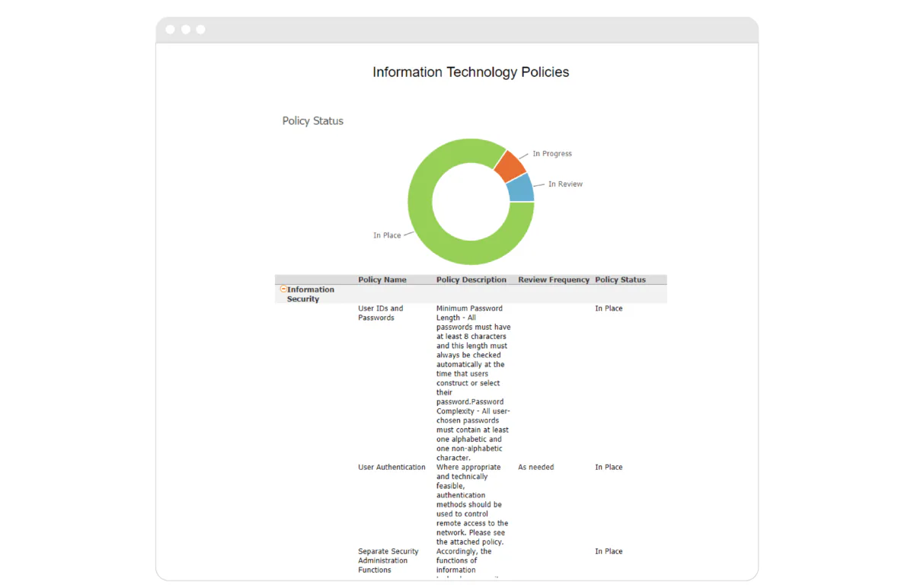Image resolution: width=914 pixels, height=588 pixels.
Task: Select the blue In Review chart segment
Action: 519,187
